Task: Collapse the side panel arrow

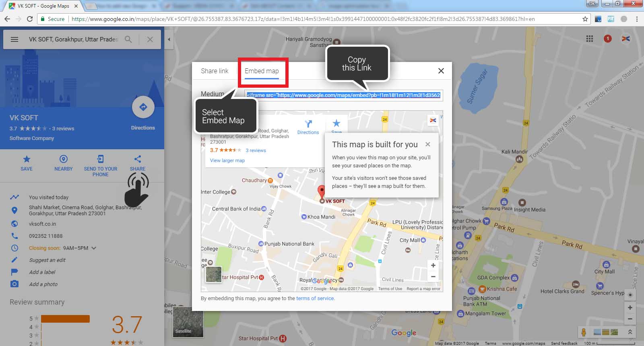Action: coord(169,39)
